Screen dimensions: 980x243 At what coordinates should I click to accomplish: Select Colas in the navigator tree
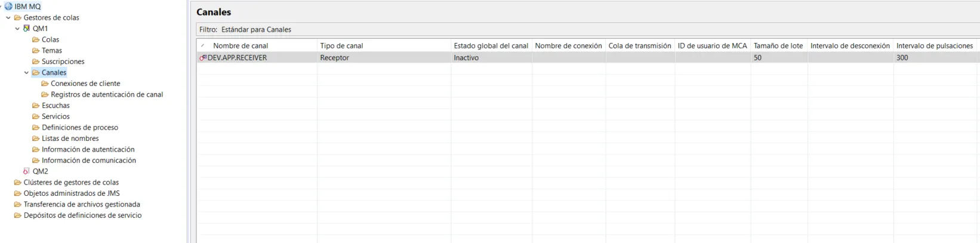pyautogui.click(x=50, y=39)
